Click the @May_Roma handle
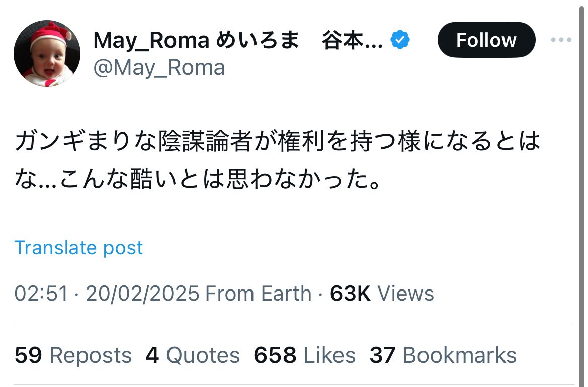Screen dimensions: 588x387 (x=159, y=68)
